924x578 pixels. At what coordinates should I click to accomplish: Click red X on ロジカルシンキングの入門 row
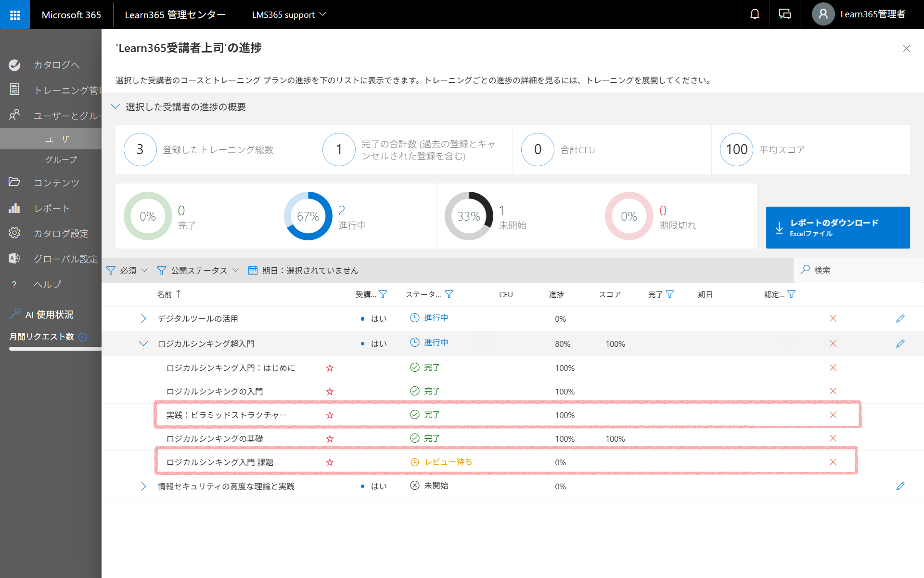click(x=833, y=392)
